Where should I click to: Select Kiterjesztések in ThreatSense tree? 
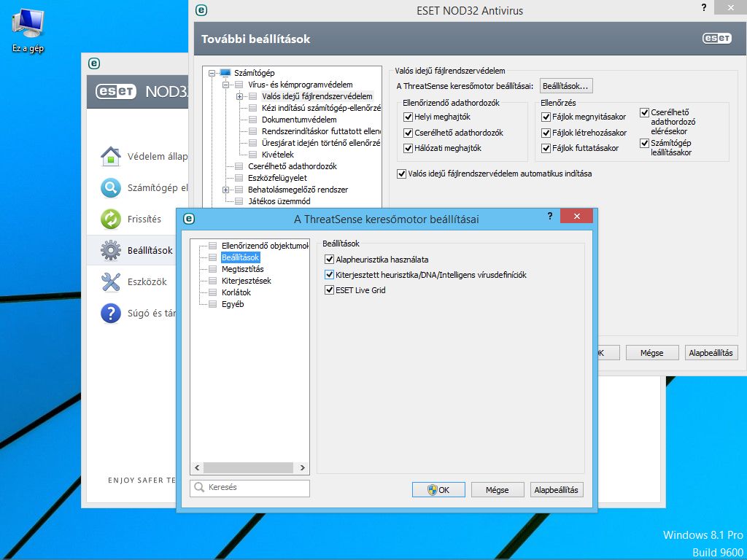[x=247, y=281]
